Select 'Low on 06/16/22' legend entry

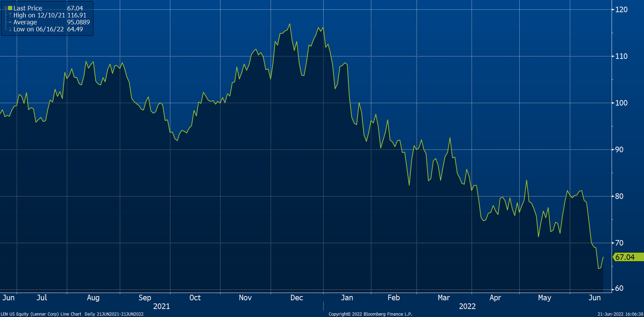tap(39, 29)
